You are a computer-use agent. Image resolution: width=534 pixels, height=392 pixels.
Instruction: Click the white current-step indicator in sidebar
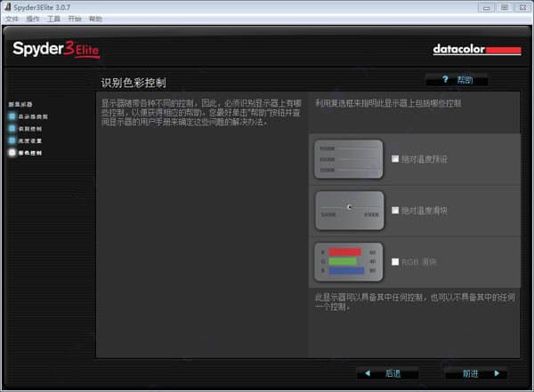point(12,153)
